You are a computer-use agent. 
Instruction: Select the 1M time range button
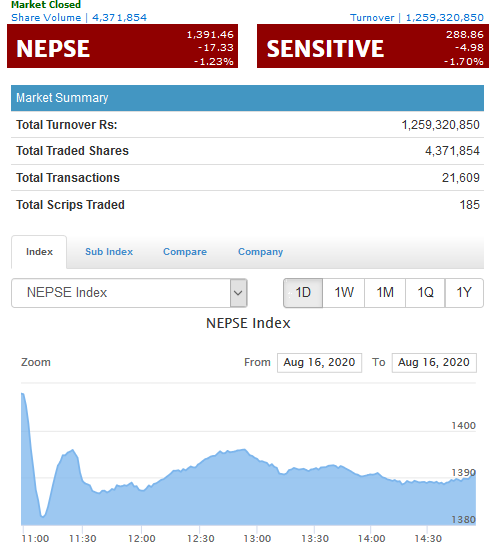coord(385,293)
